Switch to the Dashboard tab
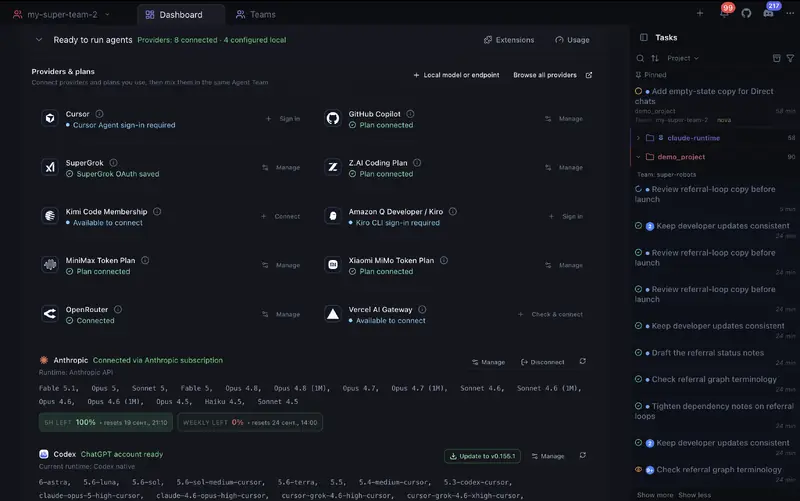The image size is (800, 501). (x=181, y=15)
